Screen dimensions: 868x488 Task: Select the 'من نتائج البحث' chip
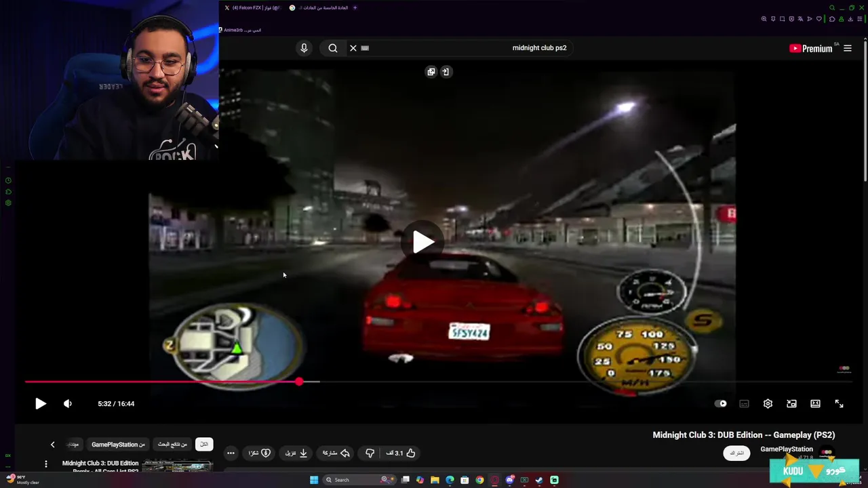point(172,444)
